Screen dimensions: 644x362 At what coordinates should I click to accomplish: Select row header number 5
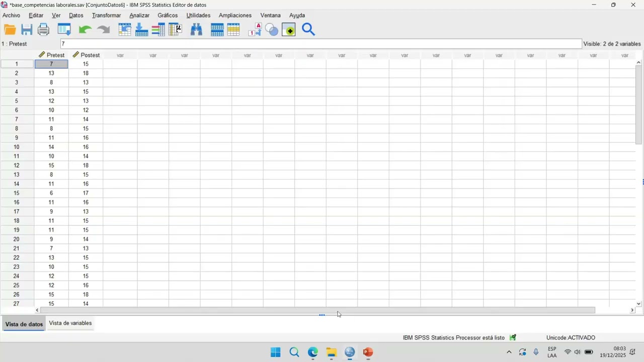point(17,101)
